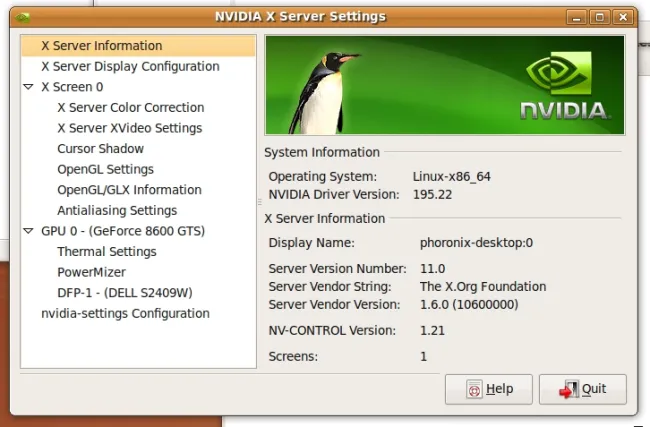650x427 pixels.
Task: Select OpenGL Settings in the tree
Action: tap(105, 169)
